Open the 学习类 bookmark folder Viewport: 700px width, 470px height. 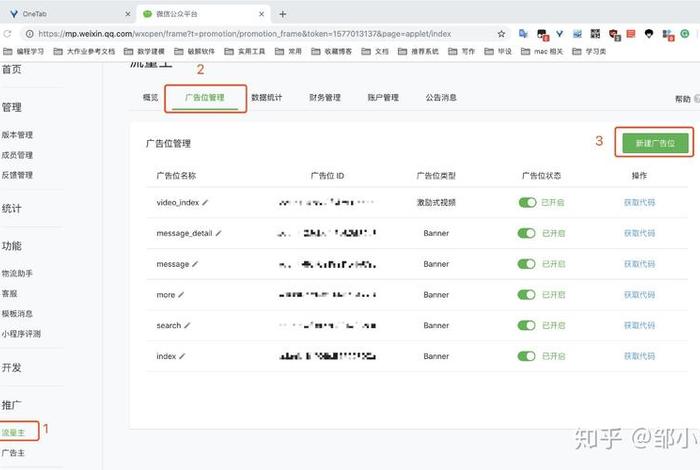click(x=589, y=52)
